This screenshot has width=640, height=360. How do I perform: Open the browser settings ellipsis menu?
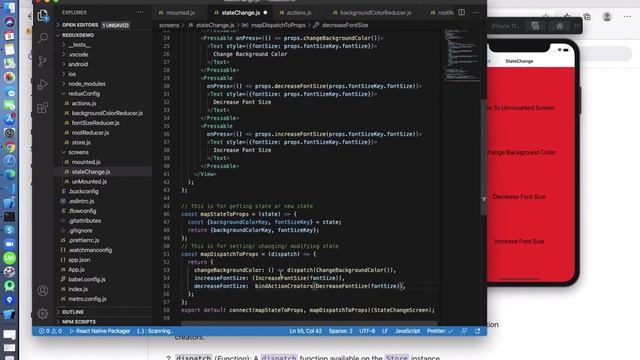(627, 16)
